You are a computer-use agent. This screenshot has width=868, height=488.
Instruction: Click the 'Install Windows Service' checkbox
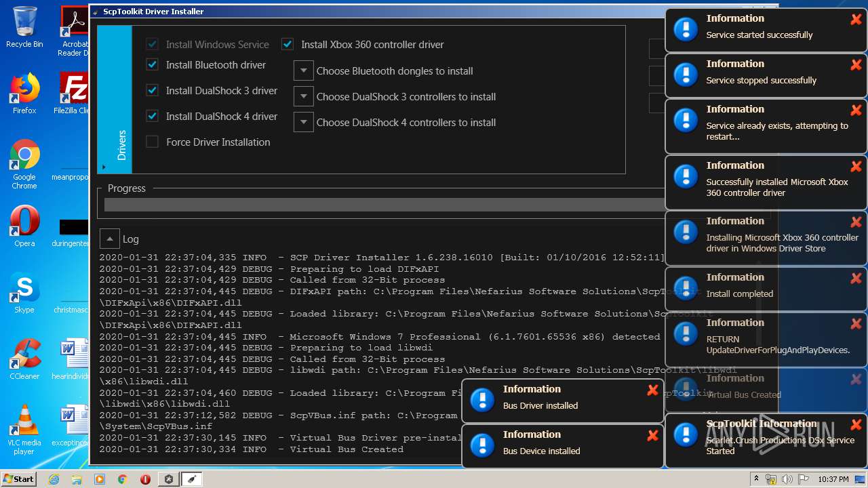coord(153,44)
